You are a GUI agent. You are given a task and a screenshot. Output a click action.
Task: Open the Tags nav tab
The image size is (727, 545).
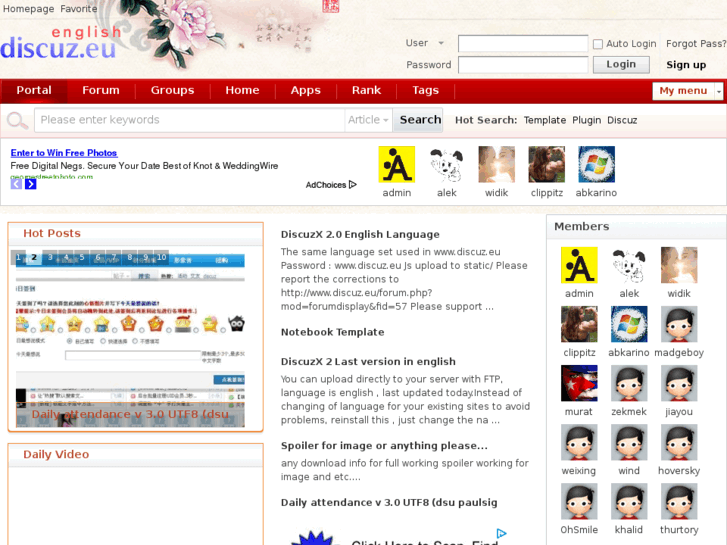(x=425, y=90)
